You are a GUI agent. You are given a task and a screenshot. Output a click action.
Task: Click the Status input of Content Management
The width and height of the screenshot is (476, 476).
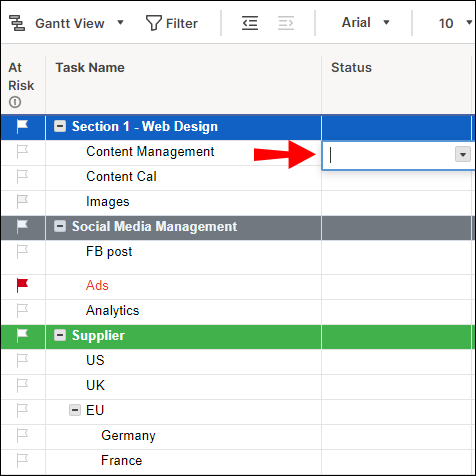click(389, 155)
